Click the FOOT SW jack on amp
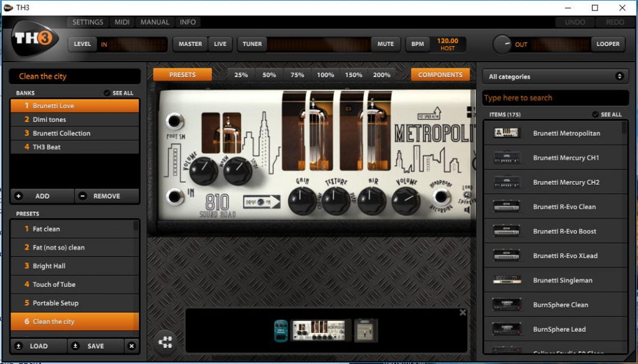This screenshot has height=364, width=638. 174,121
